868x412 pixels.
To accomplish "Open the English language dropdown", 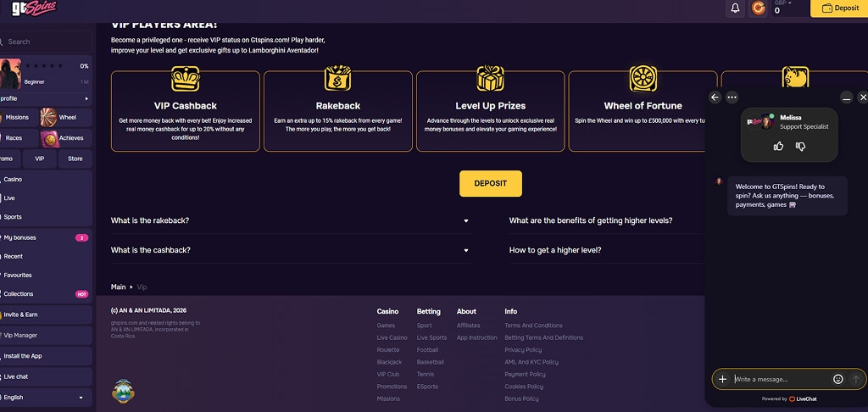I will coord(46,398).
